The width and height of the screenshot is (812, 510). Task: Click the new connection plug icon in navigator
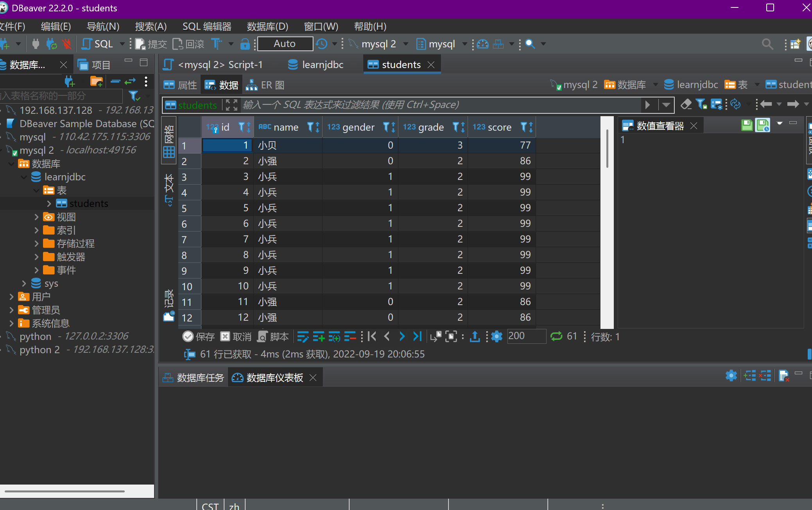pos(70,81)
